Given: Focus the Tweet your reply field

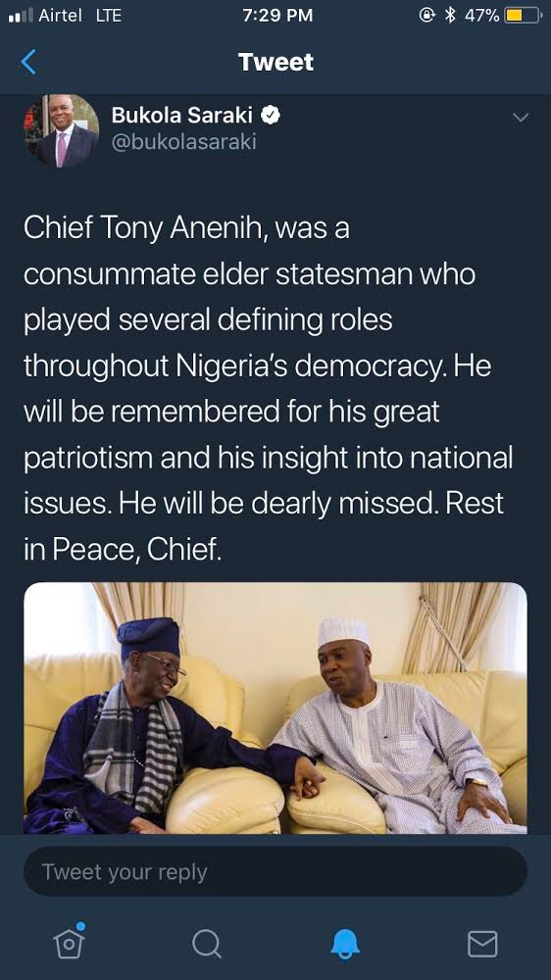Looking at the screenshot, I should pos(275,871).
